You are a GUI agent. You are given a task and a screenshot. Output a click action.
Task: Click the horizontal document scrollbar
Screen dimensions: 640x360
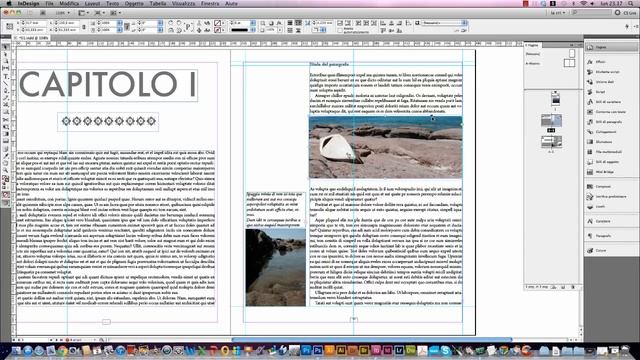(371, 340)
